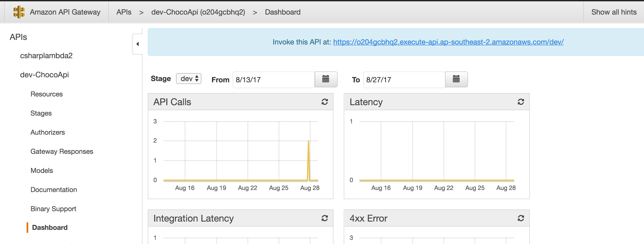Click the 4xx Error panel title

[x=368, y=218]
